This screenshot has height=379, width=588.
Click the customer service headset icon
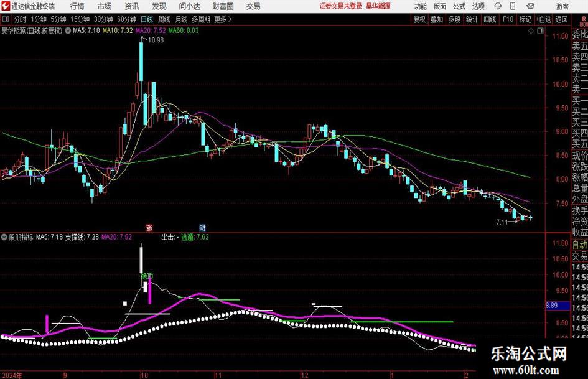[498, 6]
